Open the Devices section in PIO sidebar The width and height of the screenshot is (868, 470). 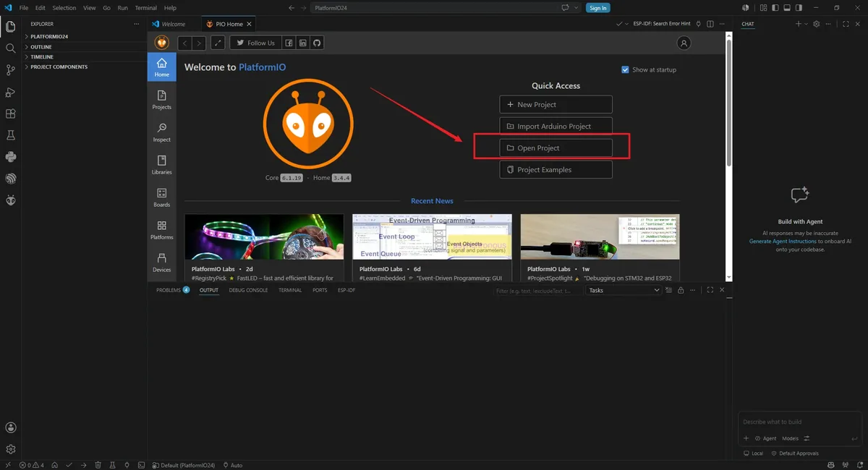pos(162,262)
